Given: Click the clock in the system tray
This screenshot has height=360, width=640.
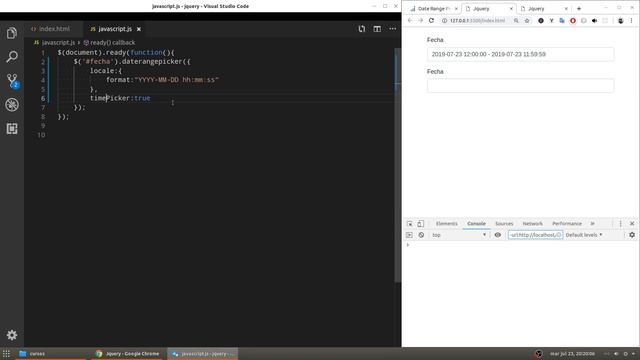Looking at the screenshot, I should (572, 354).
